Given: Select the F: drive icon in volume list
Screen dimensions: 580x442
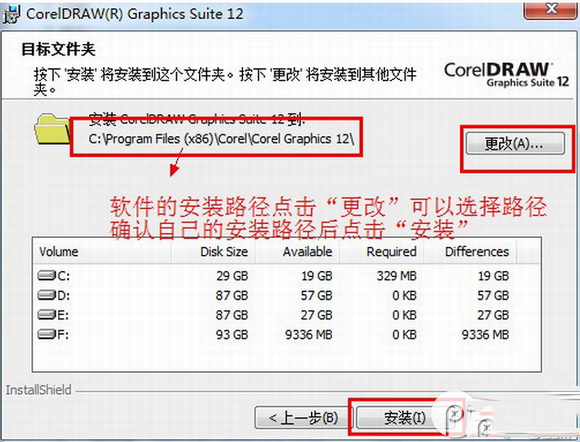Looking at the screenshot, I should tap(47, 334).
